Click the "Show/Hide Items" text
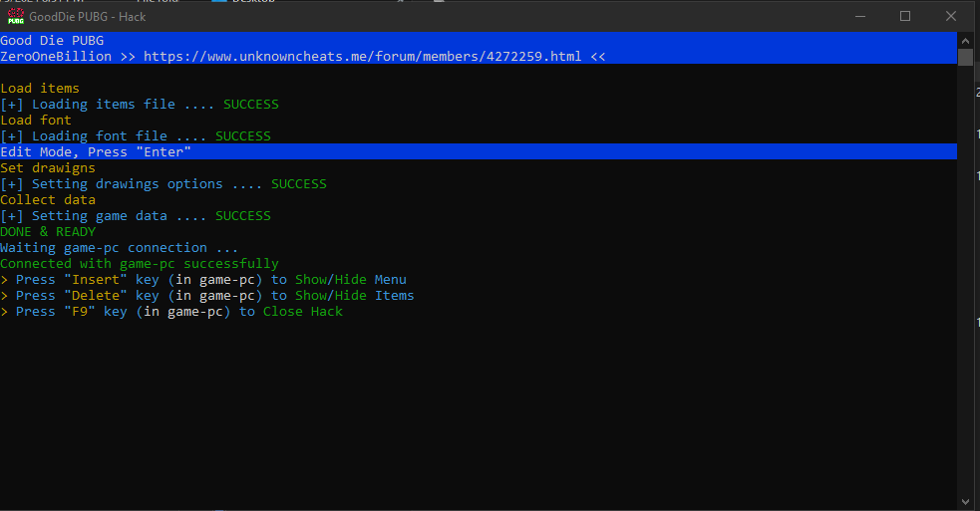Viewport: 980px width, 511px height. 354,296
